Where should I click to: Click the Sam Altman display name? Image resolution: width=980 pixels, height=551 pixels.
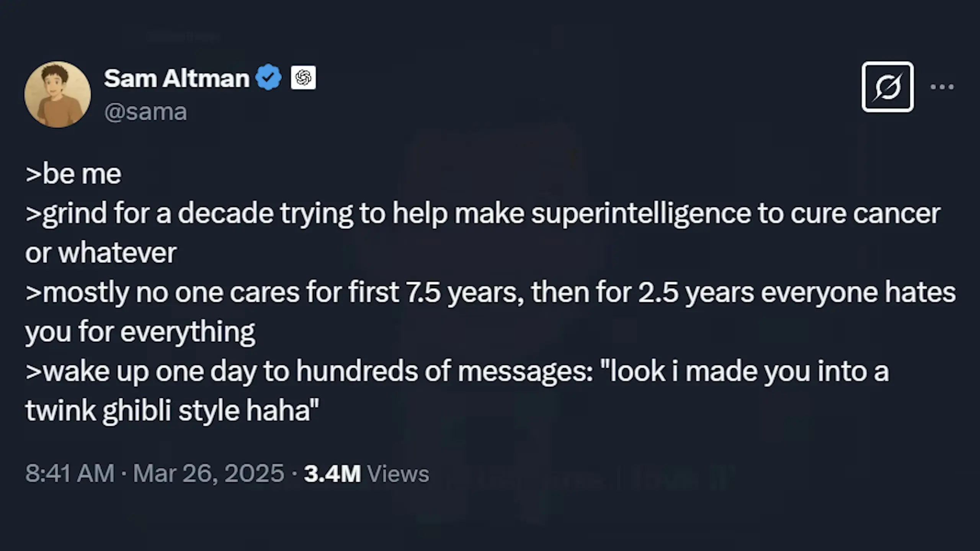point(176,78)
